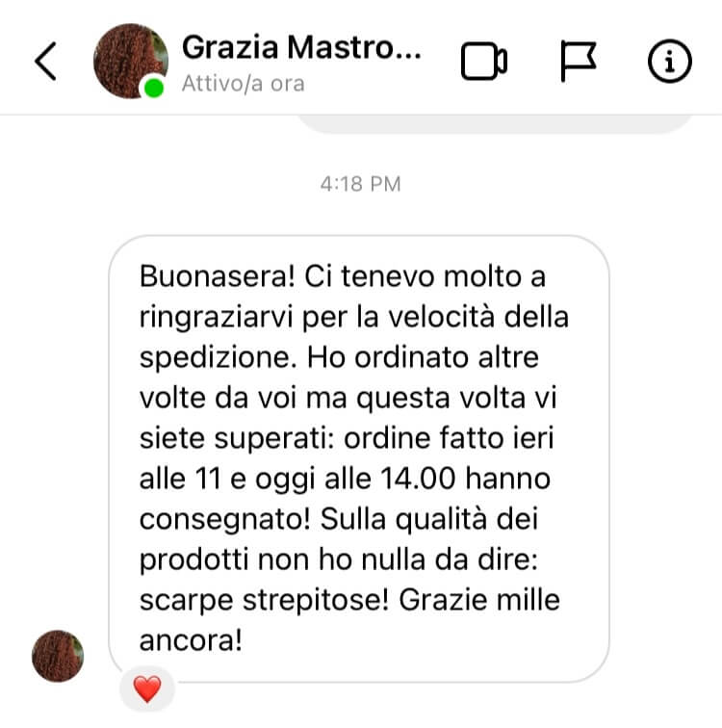Viewport: 722px width, 728px height.
Task: Flag this conversation with the flag icon
Action: pyautogui.click(x=579, y=61)
